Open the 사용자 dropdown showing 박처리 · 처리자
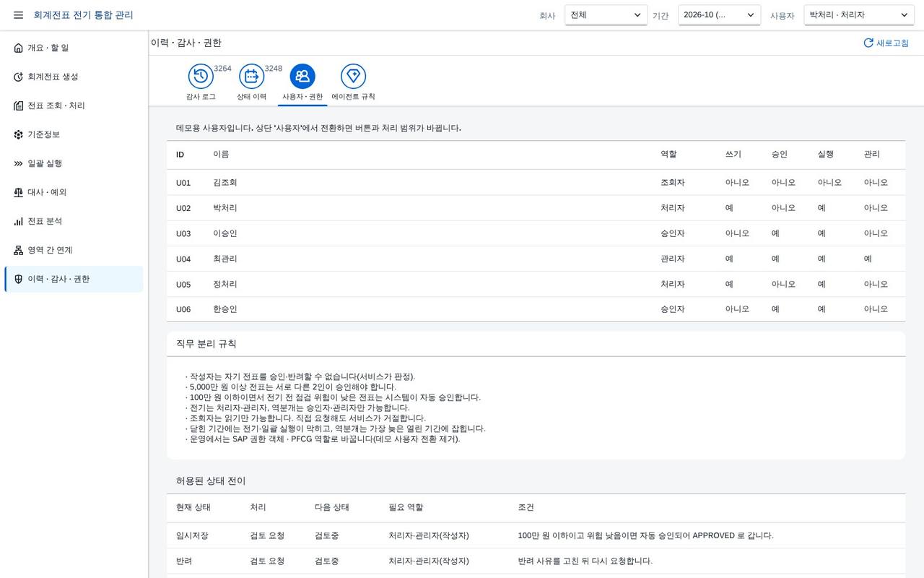The width and height of the screenshot is (924, 578). [859, 15]
